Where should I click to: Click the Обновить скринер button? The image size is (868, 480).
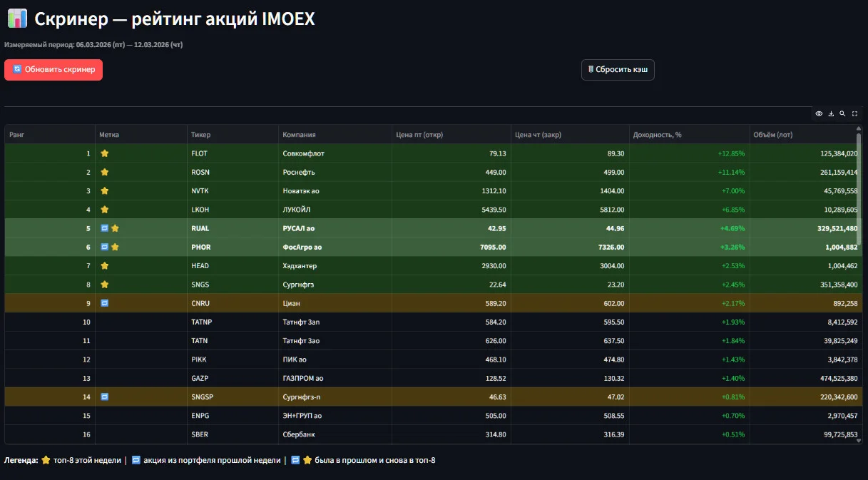click(53, 70)
